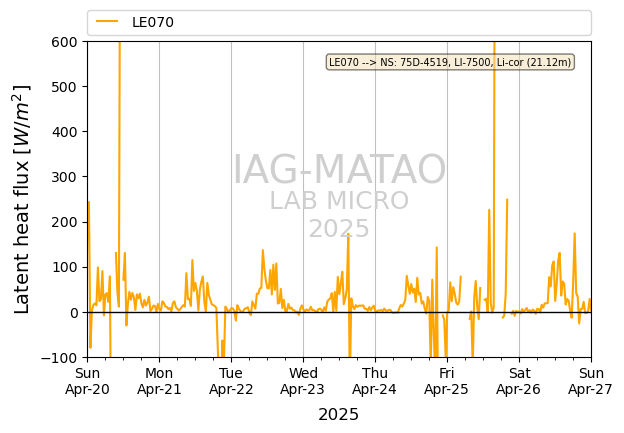Click the Sun Apr-20 date label
The width and height of the screenshot is (624, 433).
pos(88,381)
